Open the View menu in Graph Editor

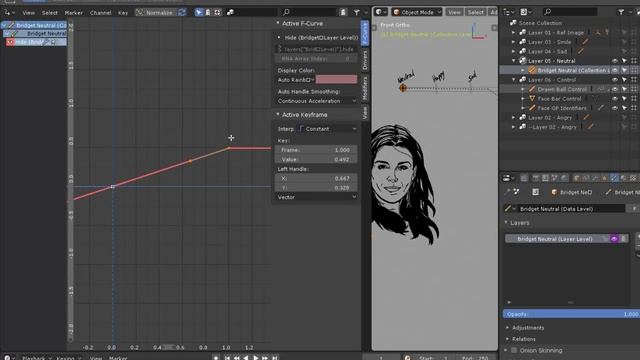(x=29, y=13)
